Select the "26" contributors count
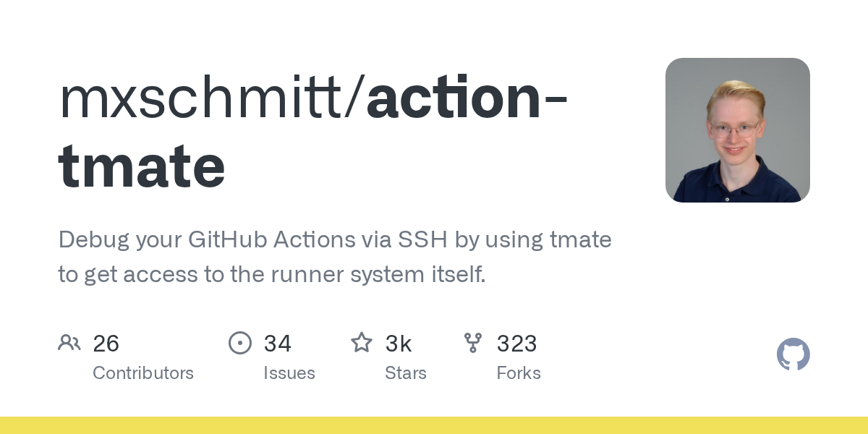The height and width of the screenshot is (434, 868). click(106, 344)
